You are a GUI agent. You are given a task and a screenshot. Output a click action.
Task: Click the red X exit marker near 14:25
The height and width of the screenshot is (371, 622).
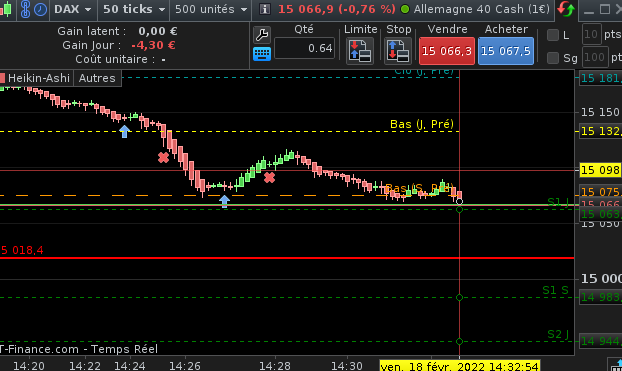(163, 158)
